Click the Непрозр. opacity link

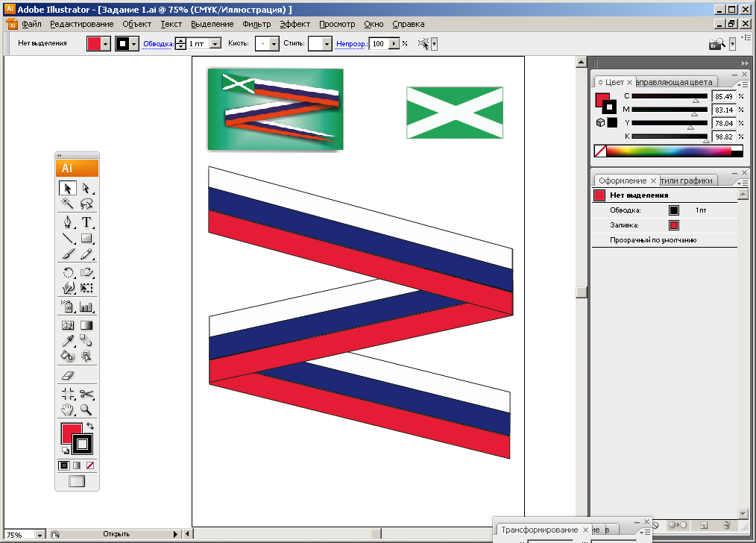click(x=351, y=44)
